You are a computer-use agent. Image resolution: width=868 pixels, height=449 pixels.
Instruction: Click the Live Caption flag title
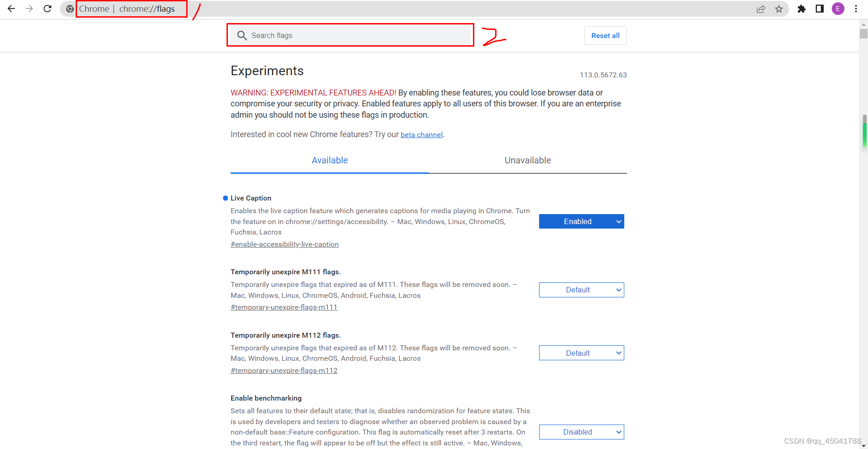coord(251,198)
